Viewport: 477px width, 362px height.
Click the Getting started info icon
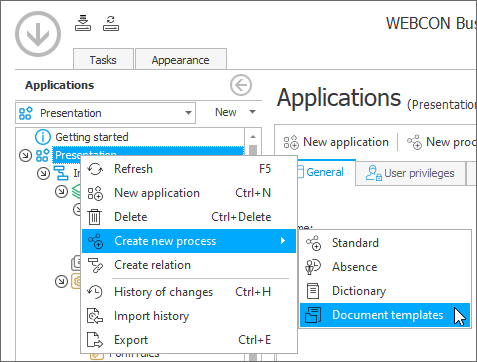point(43,137)
